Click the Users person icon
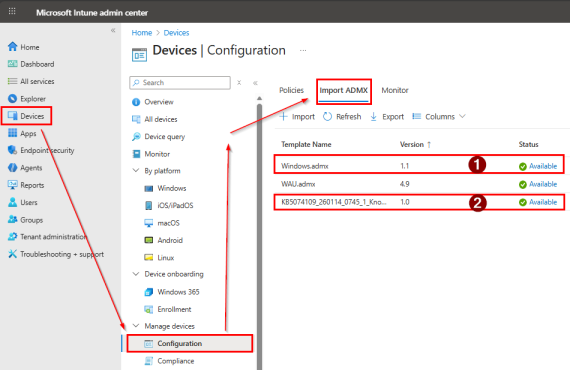 click(x=12, y=202)
